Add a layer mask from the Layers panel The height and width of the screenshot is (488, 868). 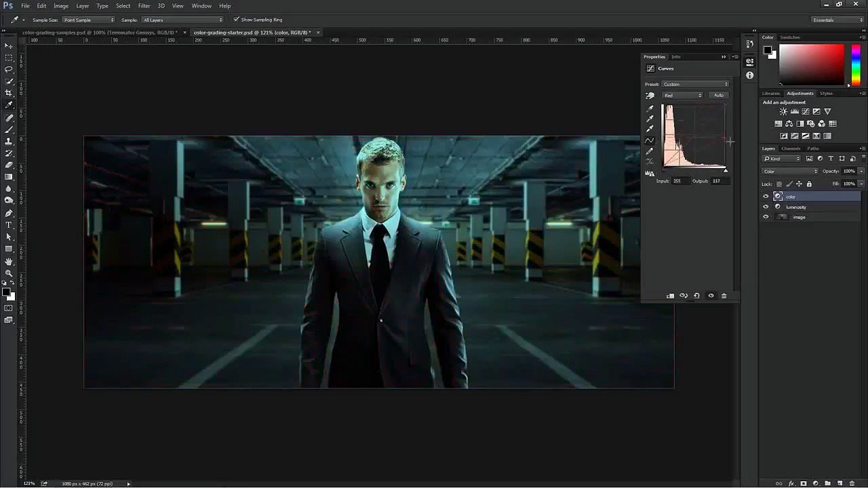804,483
